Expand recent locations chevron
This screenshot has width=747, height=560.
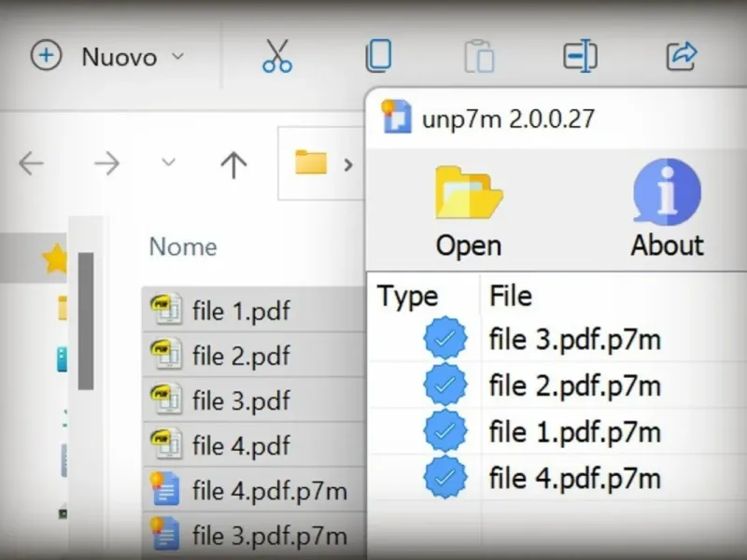[x=168, y=162]
